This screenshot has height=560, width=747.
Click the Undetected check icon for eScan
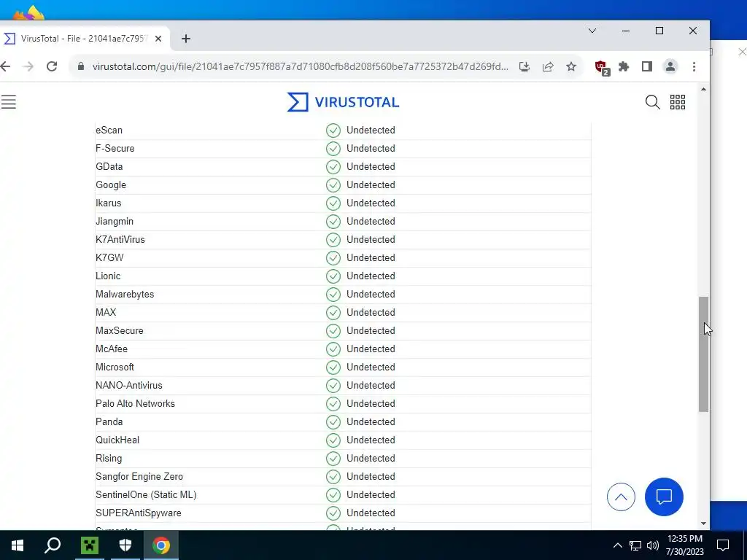tap(333, 131)
